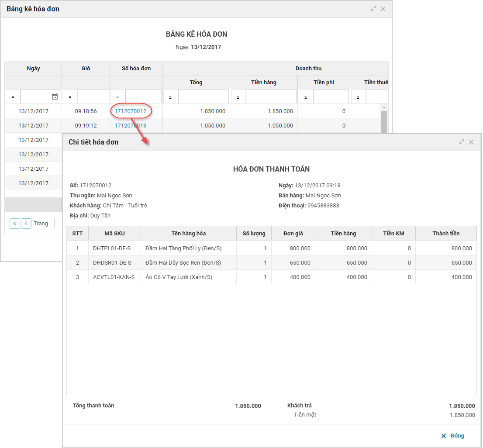Maximize the Chi tiết hóa đơn dialog
Image resolution: width=483 pixels, height=448 pixels.
pos(462,142)
